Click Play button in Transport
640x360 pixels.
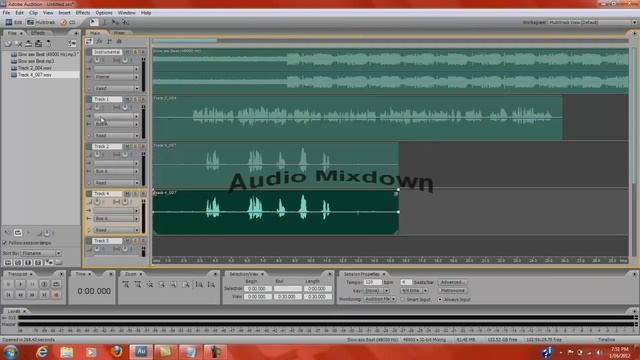click(20, 284)
